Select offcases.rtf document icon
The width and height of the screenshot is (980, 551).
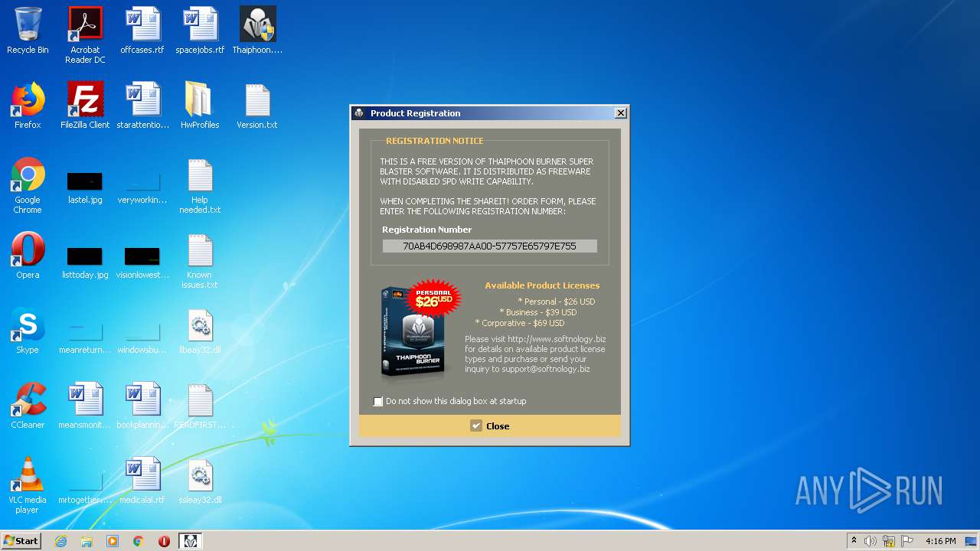point(142,31)
